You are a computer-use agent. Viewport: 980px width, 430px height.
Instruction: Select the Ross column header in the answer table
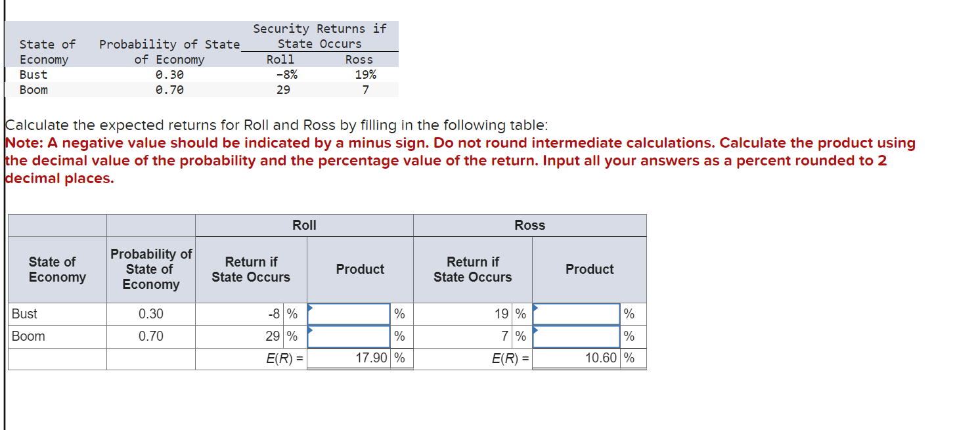[x=529, y=225]
